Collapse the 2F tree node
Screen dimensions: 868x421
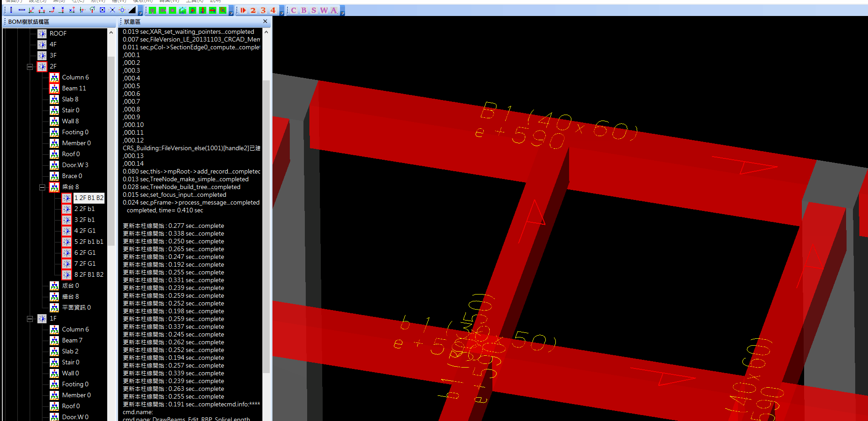pyautogui.click(x=30, y=67)
